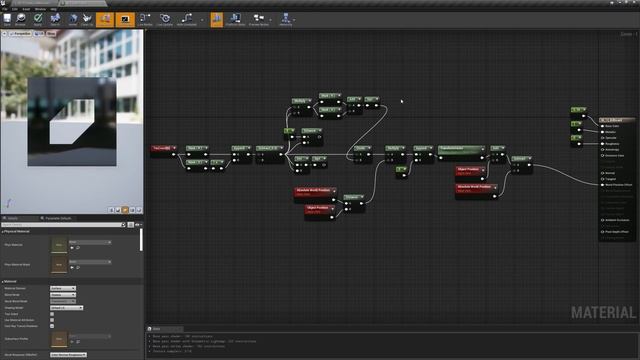This screenshot has width=640, height=360.
Task: Open the viewport options arrow menu
Action: [4, 34]
